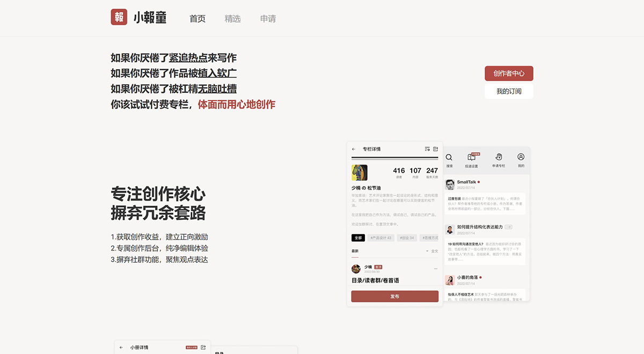Click the red 小報童 logo icon

click(x=119, y=17)
